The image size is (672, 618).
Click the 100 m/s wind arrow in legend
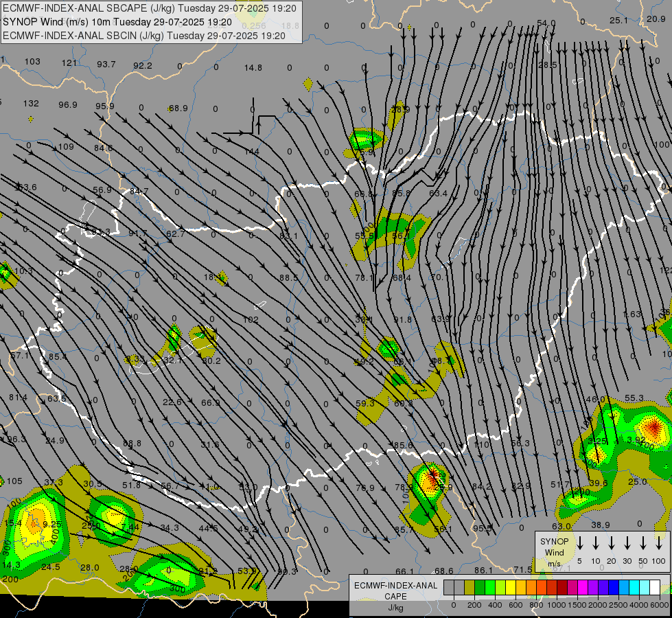tap(659, 543)
